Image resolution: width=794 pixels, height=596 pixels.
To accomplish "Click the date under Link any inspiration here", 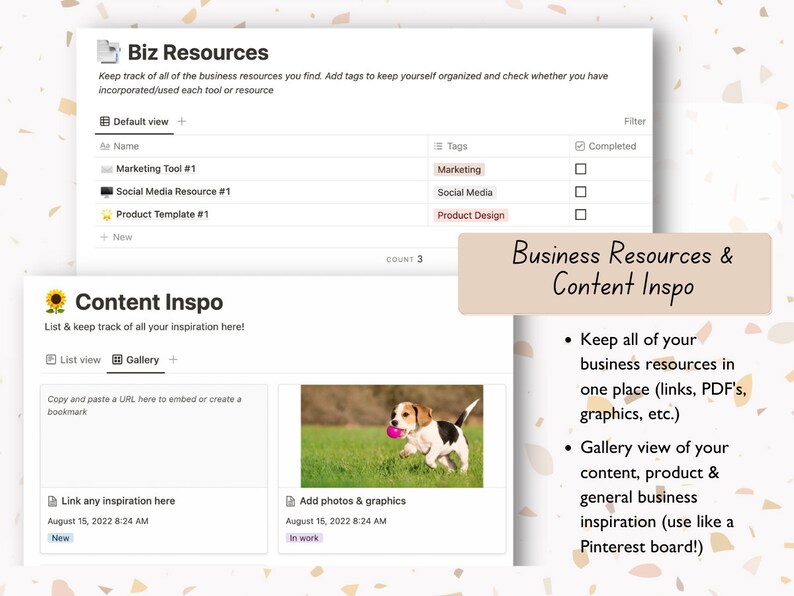I will pyautogui.click(x=98, y=521).
